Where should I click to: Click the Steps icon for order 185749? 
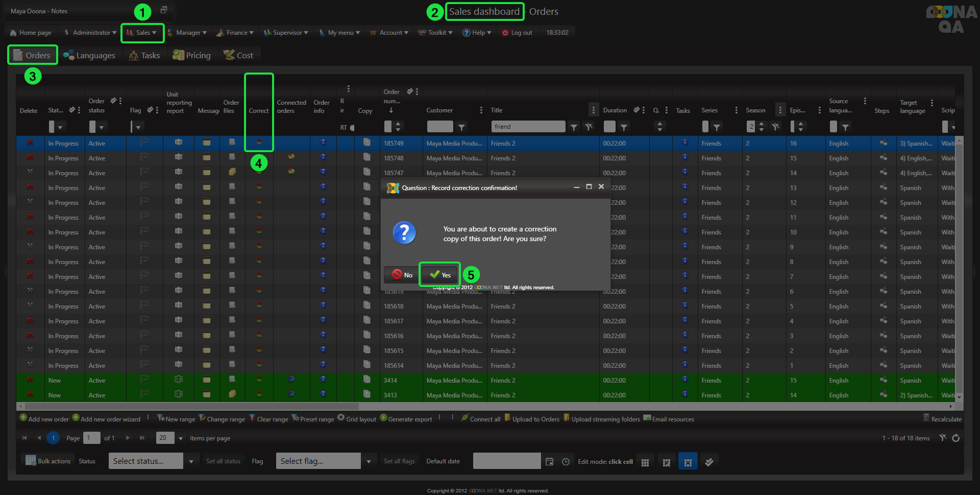883,143
